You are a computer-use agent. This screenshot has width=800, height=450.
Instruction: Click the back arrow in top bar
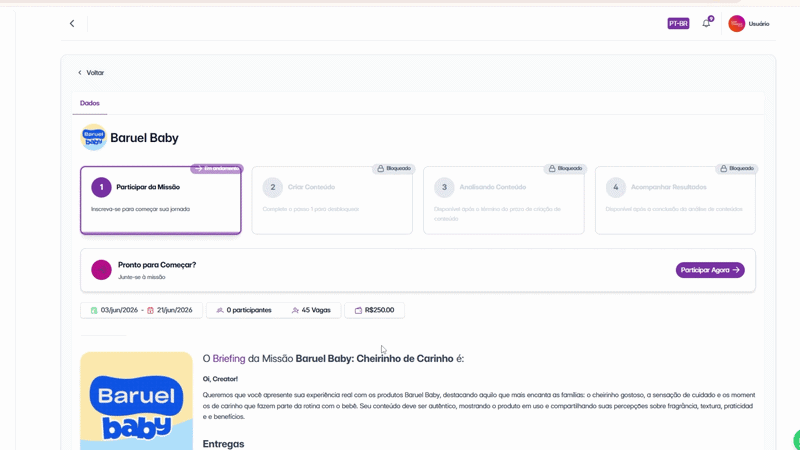click(72, 23)
